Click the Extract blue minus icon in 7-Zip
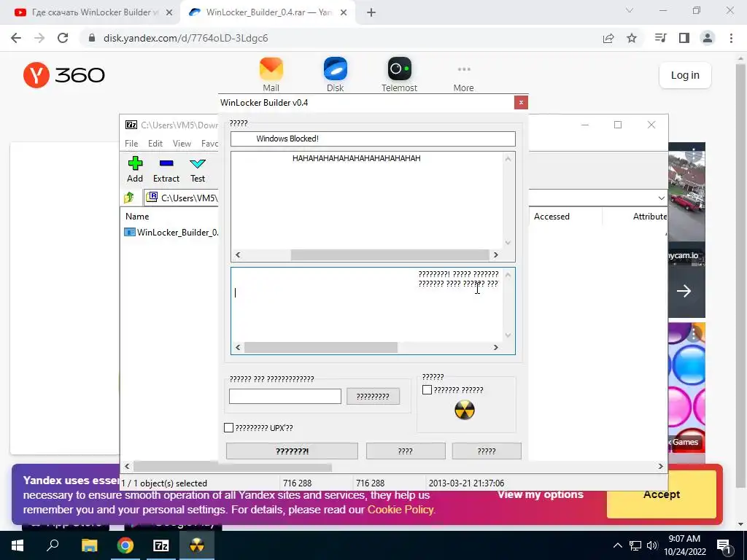This screenshot has height=560, width=747. (x=166, y=163)
